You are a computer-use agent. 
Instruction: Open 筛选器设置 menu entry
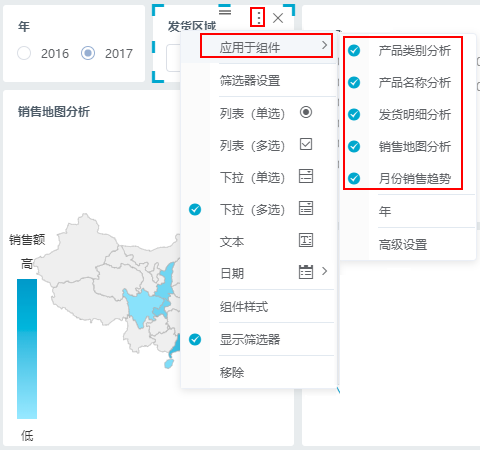pos(250,81)
